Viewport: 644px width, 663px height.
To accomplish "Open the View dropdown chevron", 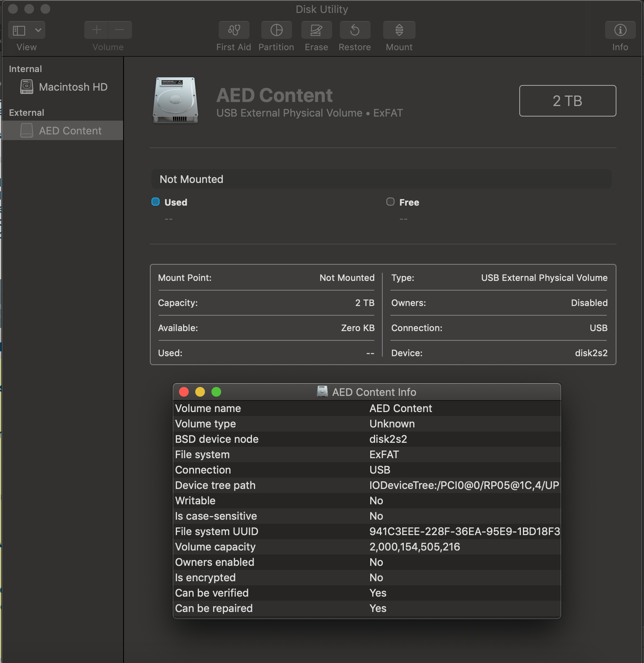I will click(38, 30).
